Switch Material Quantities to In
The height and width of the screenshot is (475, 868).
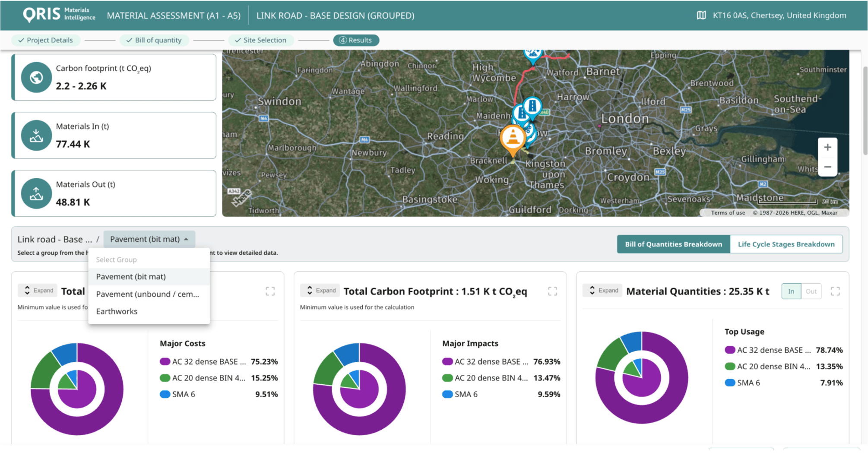click(x=791, y=291)
